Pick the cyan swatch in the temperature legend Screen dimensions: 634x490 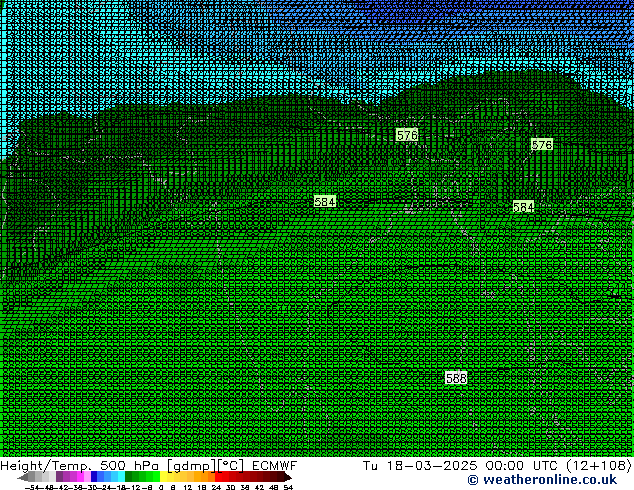121,477
